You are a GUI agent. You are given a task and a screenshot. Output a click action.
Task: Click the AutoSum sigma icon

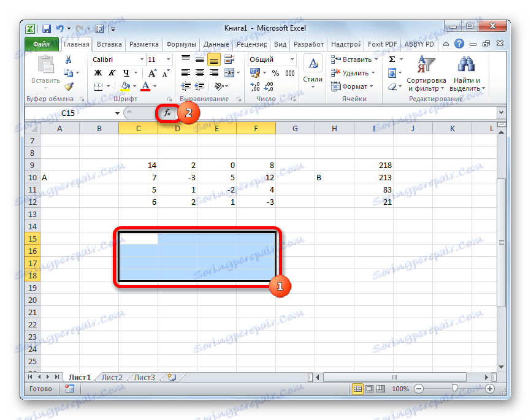[x=392, y=59]
